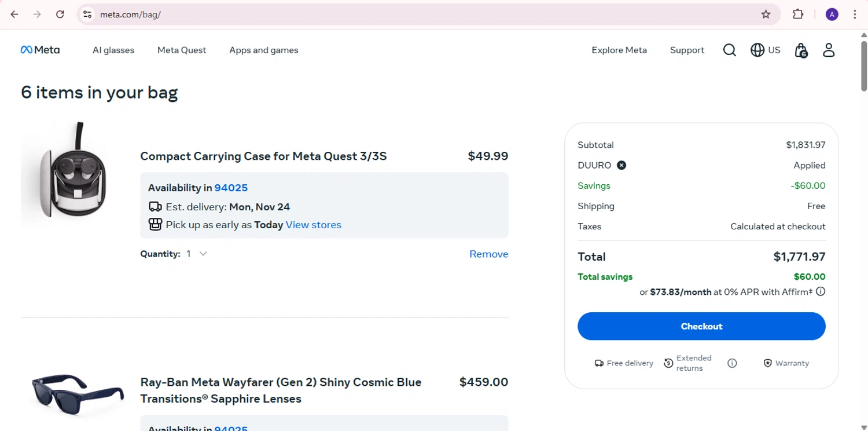Click the Extended returns info icon

pyautogui.click(x=732, y=363)
